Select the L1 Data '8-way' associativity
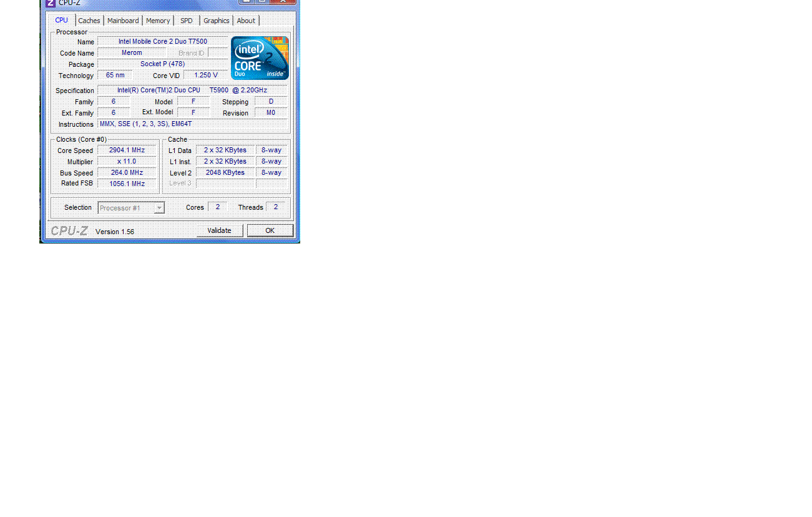Image resolution: width=812 pixels, height=517 pixels. click(271, 150)
